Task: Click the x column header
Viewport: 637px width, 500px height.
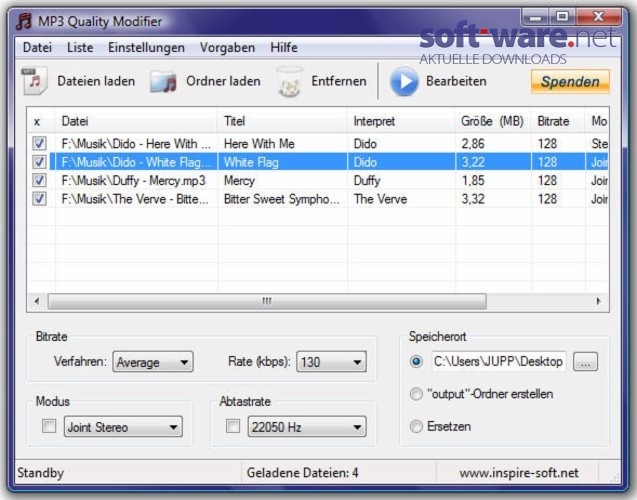Action: tap(41, 121)
